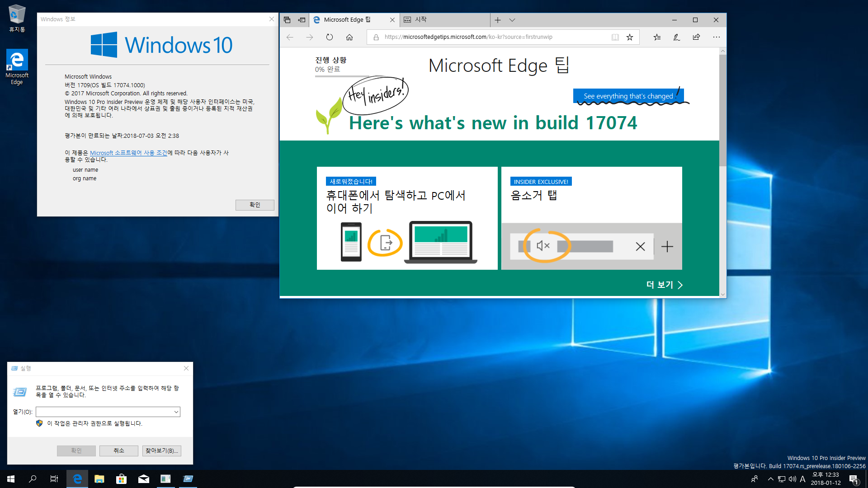Go back in Edge browser
Viewport: 868px width, 488px height.
(x=290, y=37)
